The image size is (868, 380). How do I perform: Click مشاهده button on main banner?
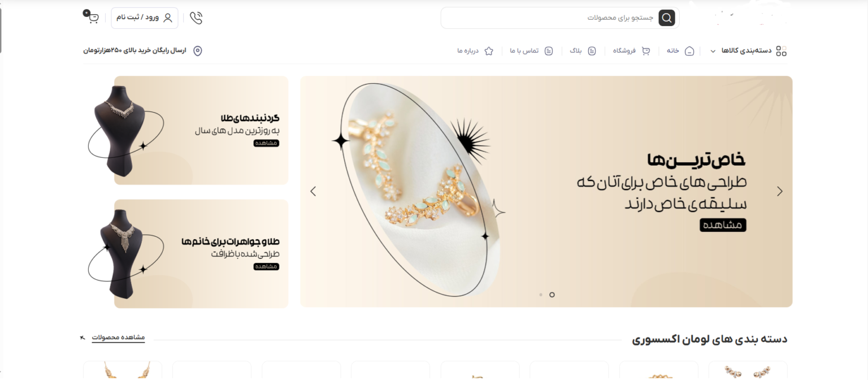[x=723, y=225]
